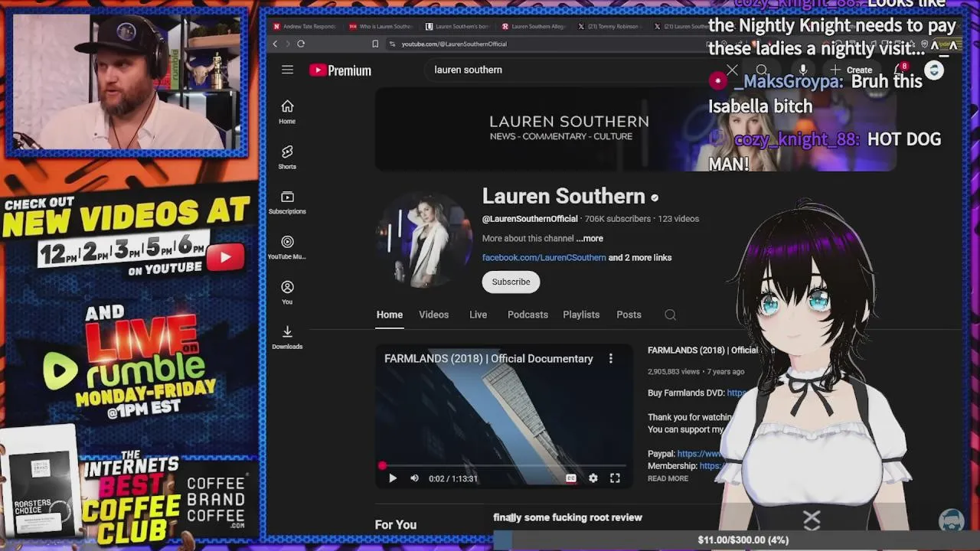The width and height of the screenshot is (980, 551).
Task: Open the Podcasts tab
Action: coord(528,315)
